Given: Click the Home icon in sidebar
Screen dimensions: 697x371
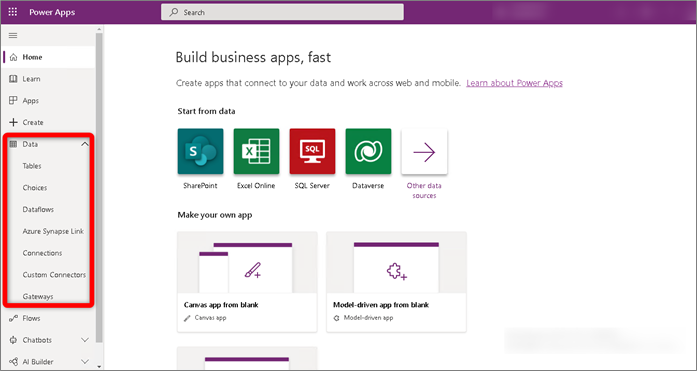Looking at the screenshot, I should click(x=13, y=57).
